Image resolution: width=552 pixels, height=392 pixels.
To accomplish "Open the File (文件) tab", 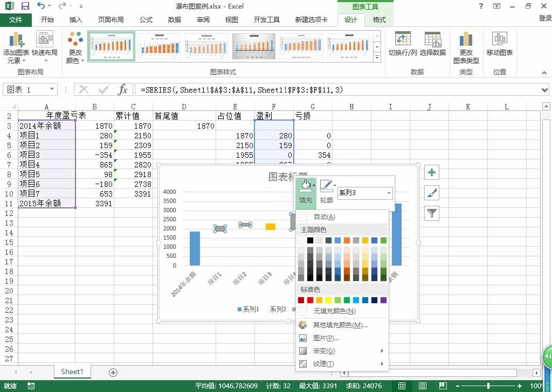I will tap(16, 20).
